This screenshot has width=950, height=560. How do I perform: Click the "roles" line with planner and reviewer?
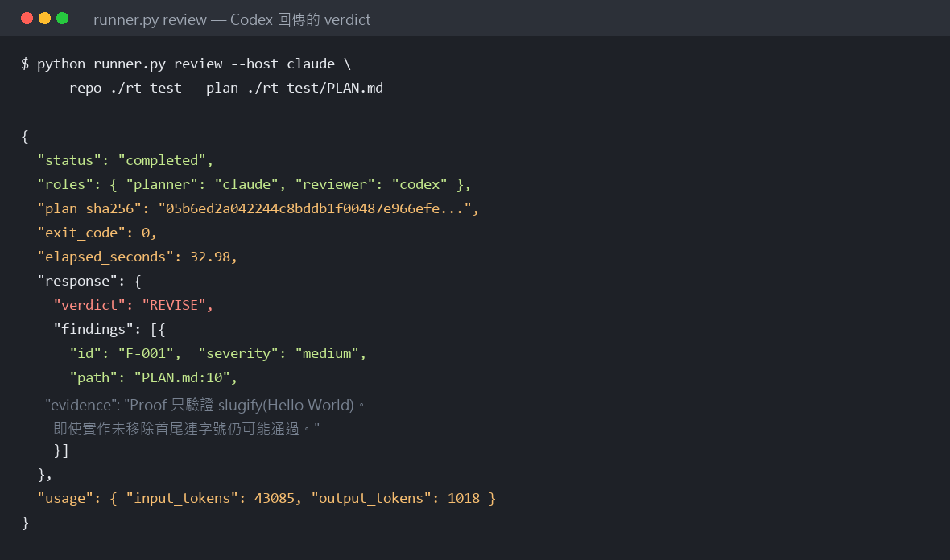[x=254, y=184]
